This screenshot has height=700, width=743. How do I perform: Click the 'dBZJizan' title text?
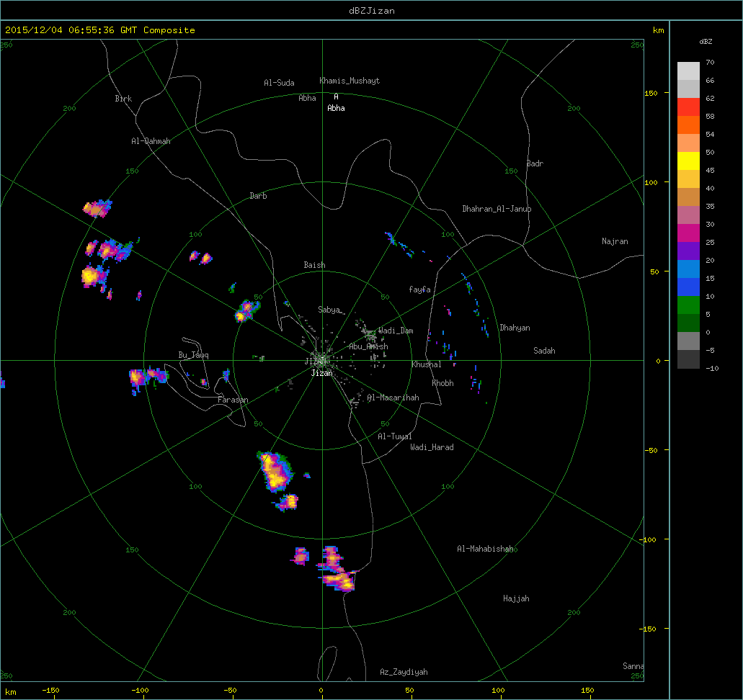click(372, 10)
